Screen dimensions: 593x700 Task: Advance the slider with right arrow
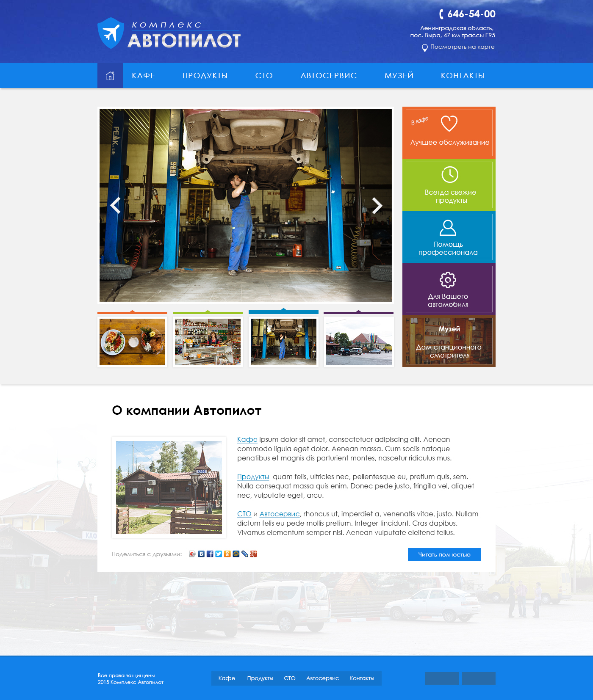[x=377, y=205]
